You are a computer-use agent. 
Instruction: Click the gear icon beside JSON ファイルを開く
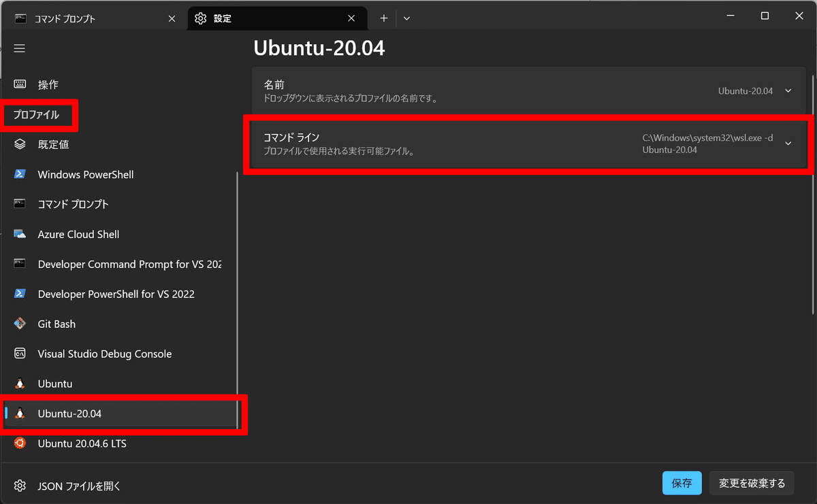tap(20, 486)
